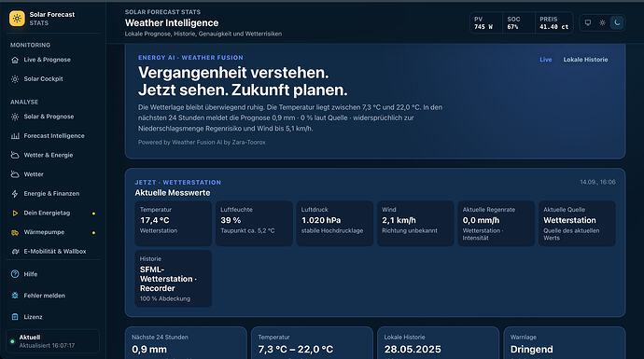This screenshot has width=644, height=359.
Task: Click the ENERGY AI · WEATHER FUSION label
Action: pyautogui.click(x=190, y=58)
